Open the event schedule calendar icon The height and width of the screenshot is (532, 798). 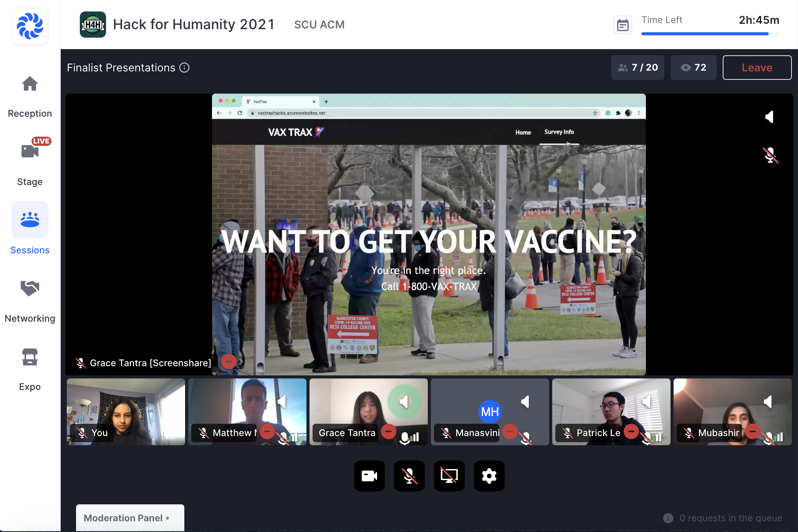623,25
